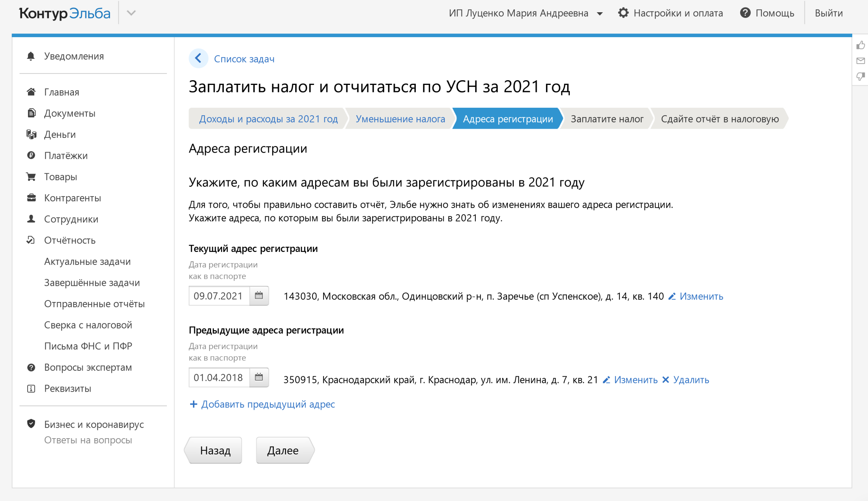Expand the dropdown chevron next to Контур Эльба logo
The image size is (868, 501).
coord(131,13)
